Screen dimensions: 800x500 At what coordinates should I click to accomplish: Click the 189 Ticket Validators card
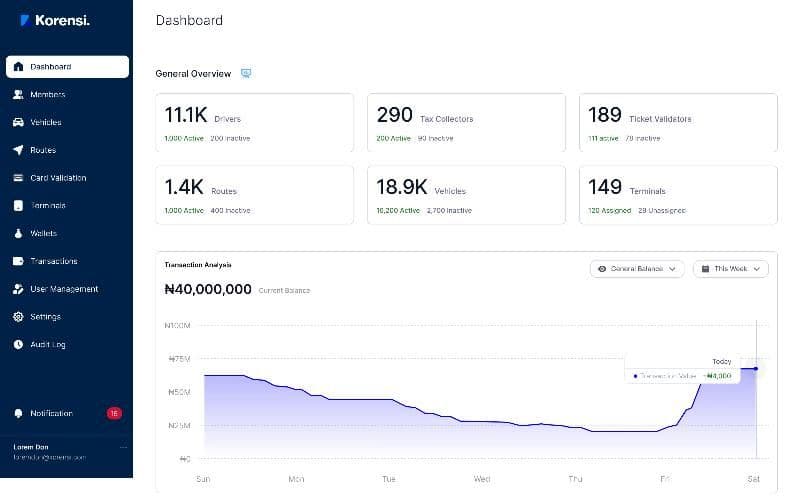[678, 122]
